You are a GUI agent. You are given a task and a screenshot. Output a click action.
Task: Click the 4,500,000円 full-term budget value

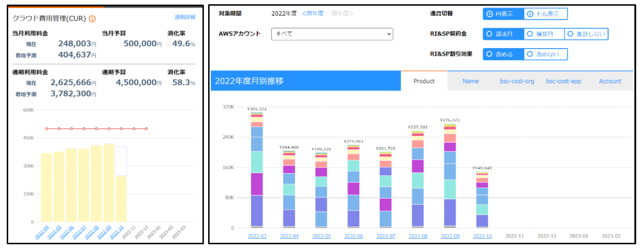139,82
